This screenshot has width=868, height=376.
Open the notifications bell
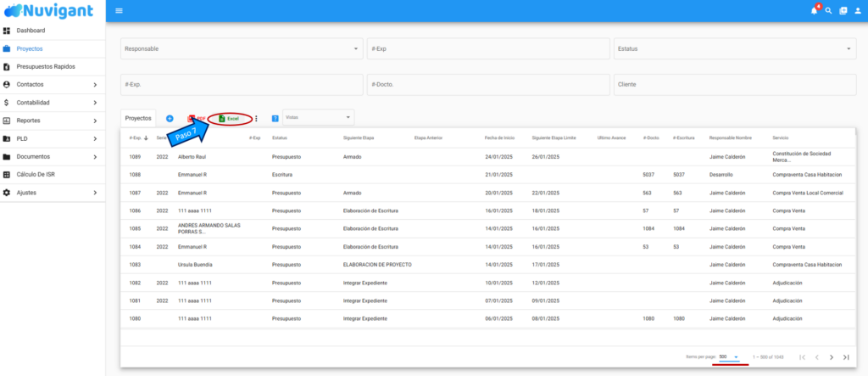tap(814, 10)
